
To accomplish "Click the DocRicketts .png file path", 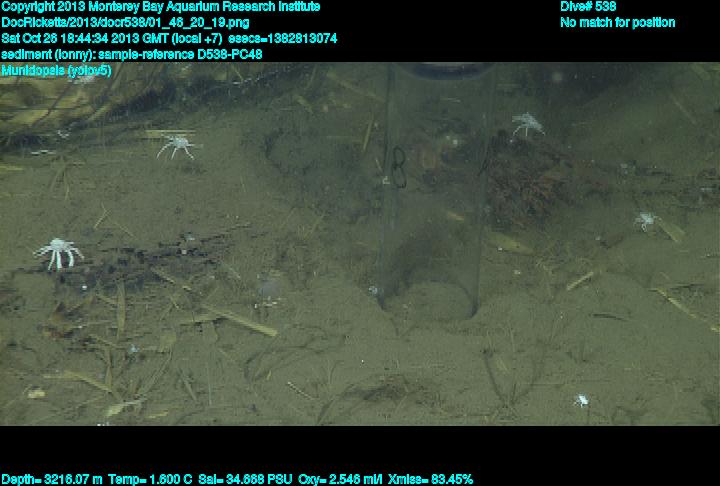I will click(125, 23).
